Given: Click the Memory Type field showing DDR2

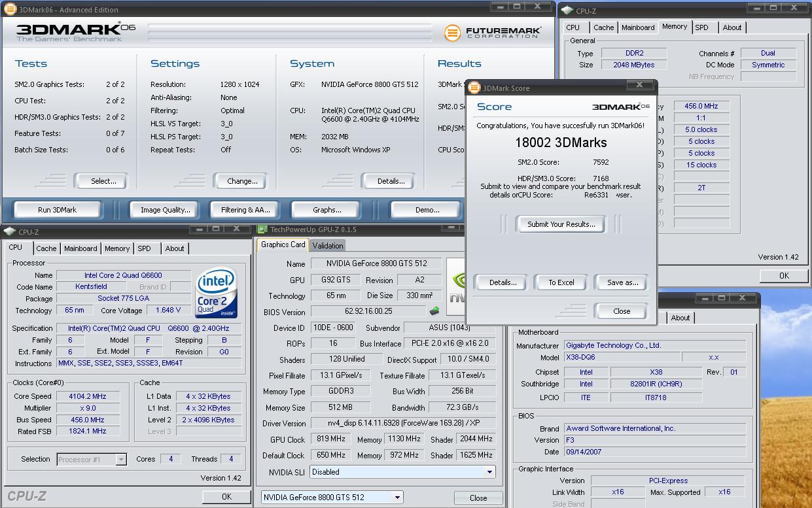Looking at the screenshot, I should pyautogui.click(x=634, y=54).
